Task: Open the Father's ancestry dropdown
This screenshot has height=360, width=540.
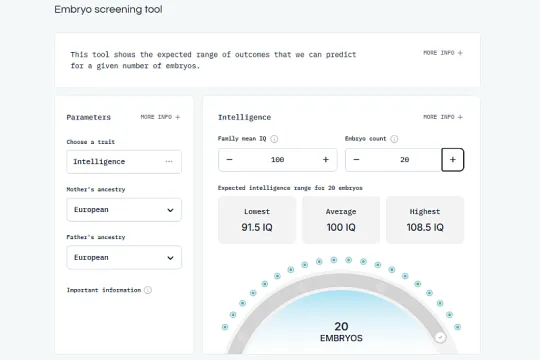Action: coord(124,257)
